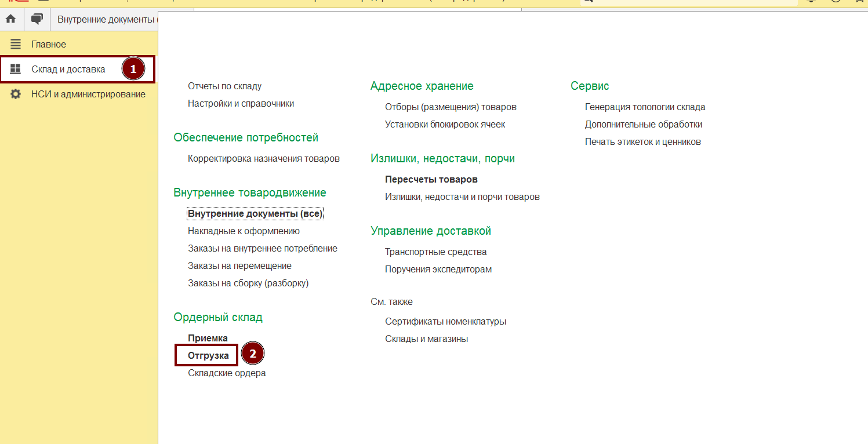
Task: Open Дополнительные обработки
Action: [644, 125]
